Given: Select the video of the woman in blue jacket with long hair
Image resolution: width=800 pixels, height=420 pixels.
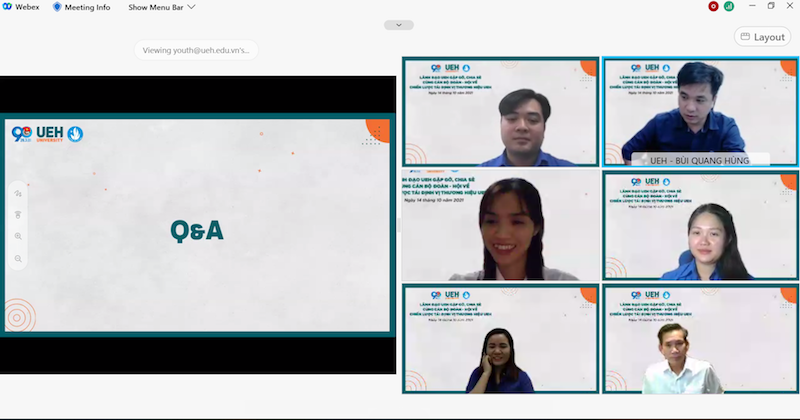Looking at the screenshot, I should [x=701, y=225].
